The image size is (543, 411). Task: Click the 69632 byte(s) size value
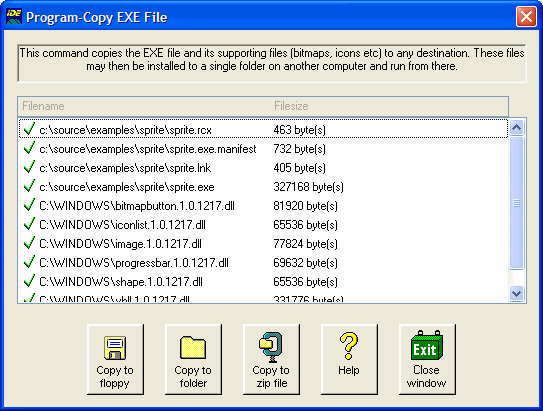pyautogui.click(x=305, y=263)
